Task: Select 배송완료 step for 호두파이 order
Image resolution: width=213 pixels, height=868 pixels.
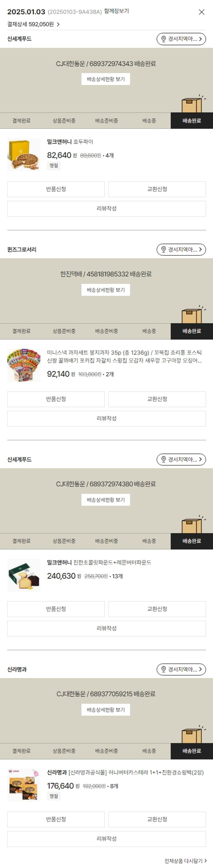Action: click(192, 121)
